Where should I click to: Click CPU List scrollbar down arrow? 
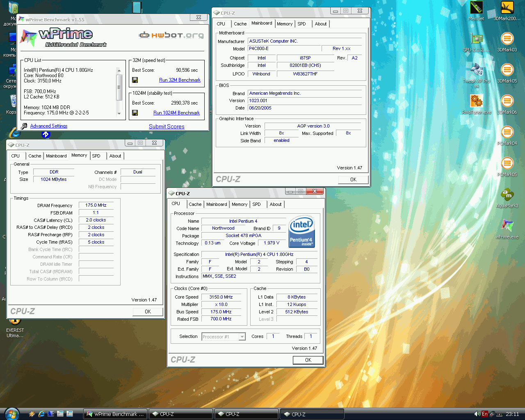click(119, 114)
